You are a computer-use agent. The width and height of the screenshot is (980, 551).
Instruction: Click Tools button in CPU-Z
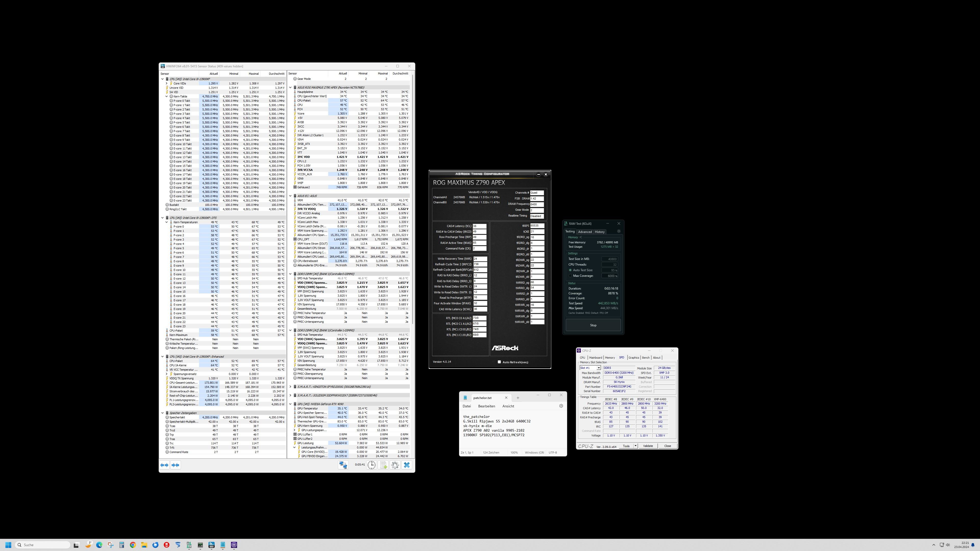(626, 446)
